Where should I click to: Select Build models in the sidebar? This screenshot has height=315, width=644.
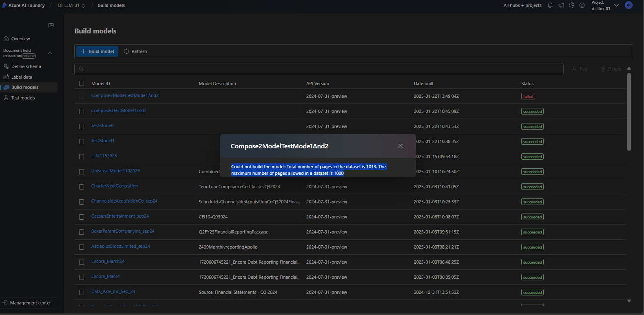[x=29, y=87]
